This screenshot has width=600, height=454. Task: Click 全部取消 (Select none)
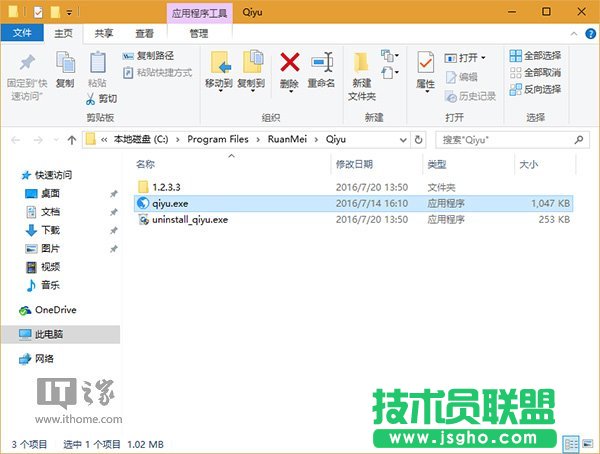pyautogui.click(x=535, y=73)
